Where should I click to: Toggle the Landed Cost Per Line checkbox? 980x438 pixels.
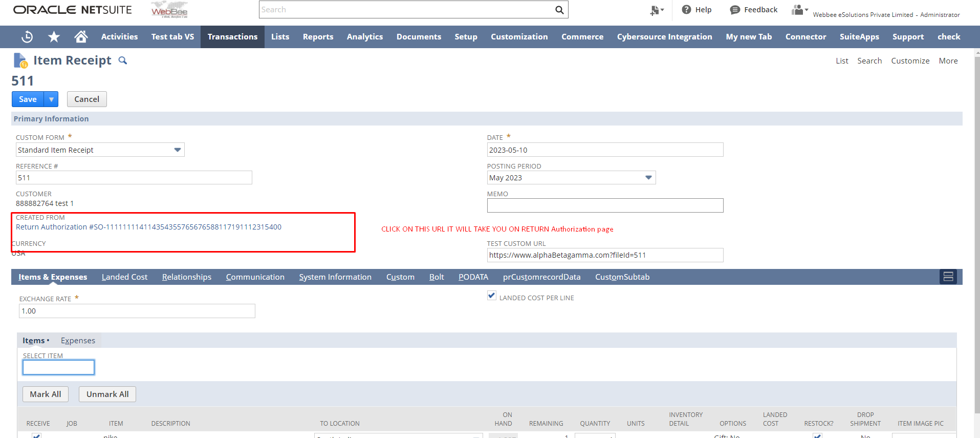(x=492, y=296)
